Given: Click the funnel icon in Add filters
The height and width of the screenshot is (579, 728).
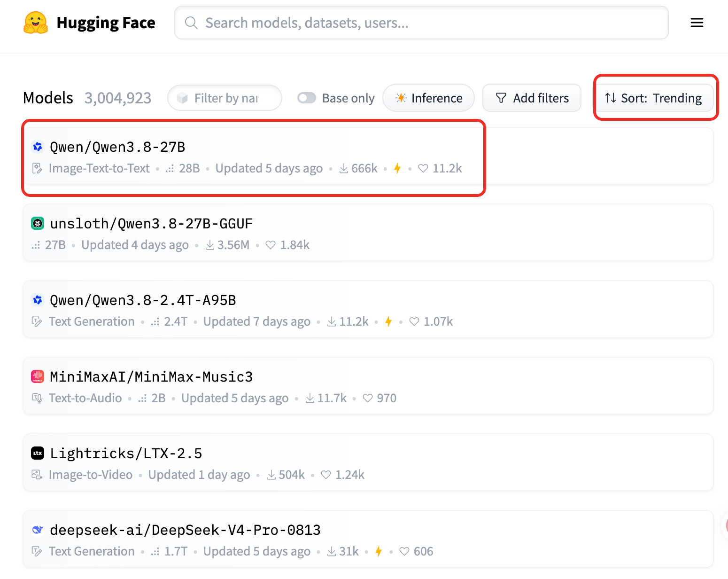Looking at the screenshot, I should (501, 98).
